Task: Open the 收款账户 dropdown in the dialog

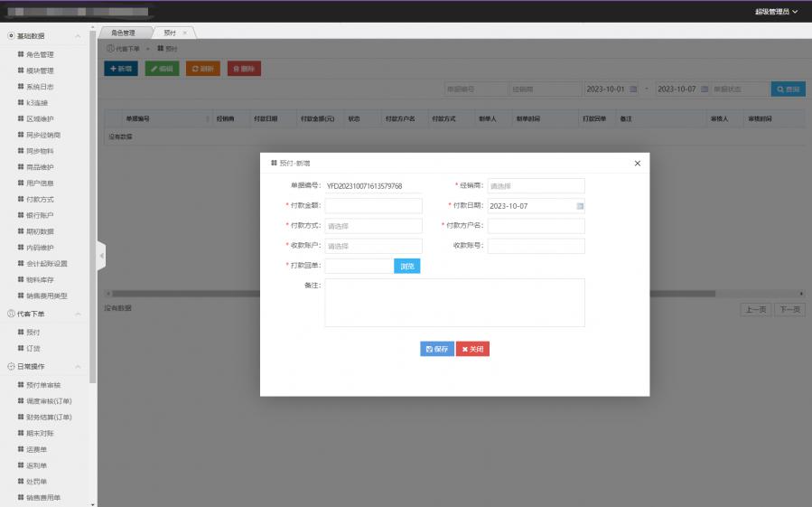Action: pos(373,246)
